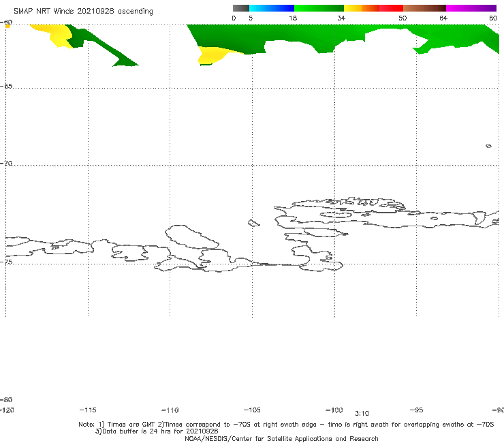504x443 pixels.
Task: Click the latitude label '-80'
Action: [6, 399]
